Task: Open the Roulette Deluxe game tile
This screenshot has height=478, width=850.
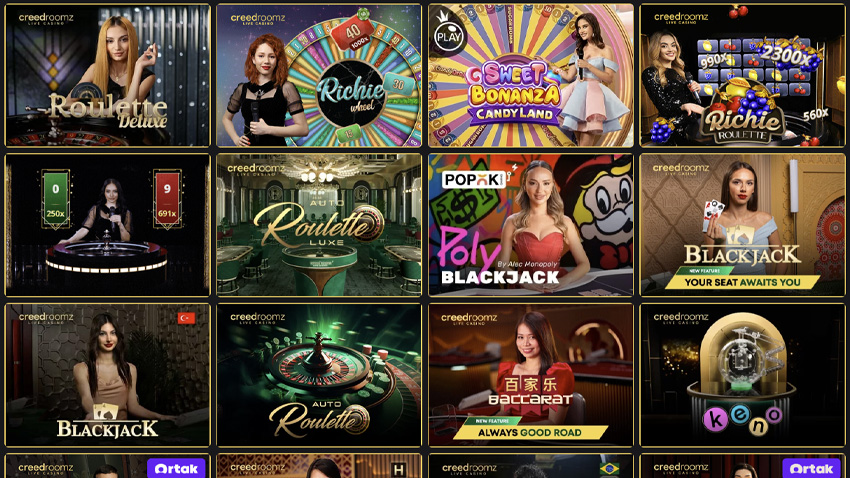Action: [x=107, y=75]
